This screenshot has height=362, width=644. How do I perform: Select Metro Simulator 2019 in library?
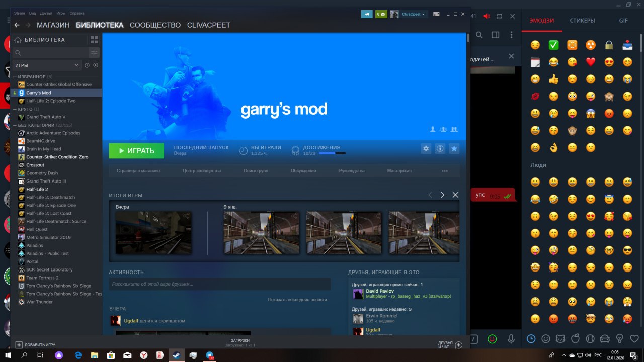pyautogui.click(x=48, y=237)
